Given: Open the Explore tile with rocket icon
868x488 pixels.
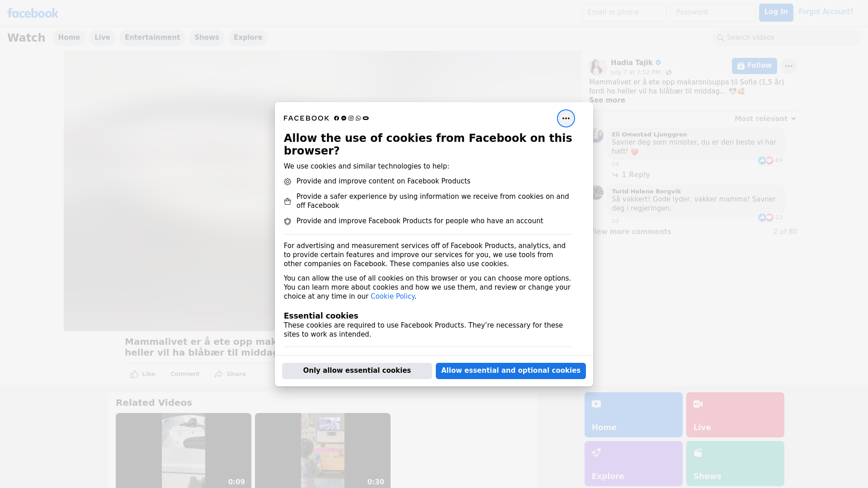Looking at the screenshot, I should tap(633, 463).
